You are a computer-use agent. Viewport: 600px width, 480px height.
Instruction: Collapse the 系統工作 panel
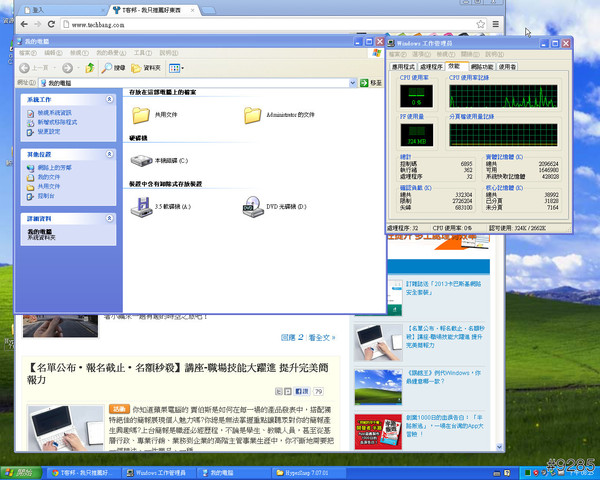pyautogui.click(x=112, y=100)
